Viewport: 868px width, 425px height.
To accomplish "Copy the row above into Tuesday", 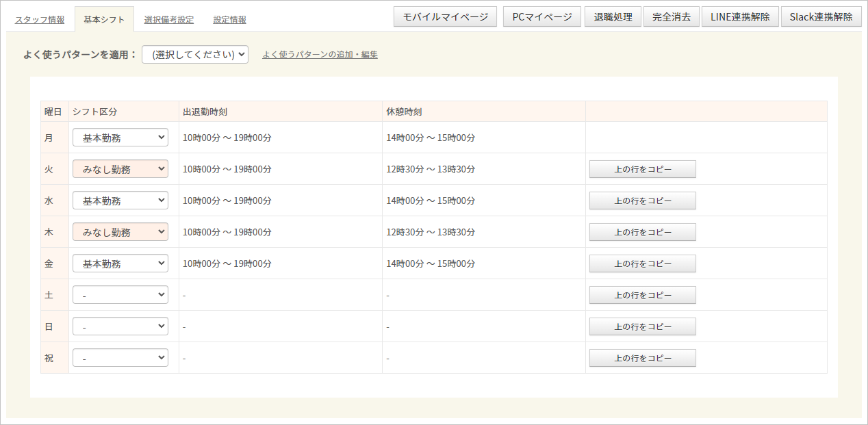I will click(x=642, y=169).
